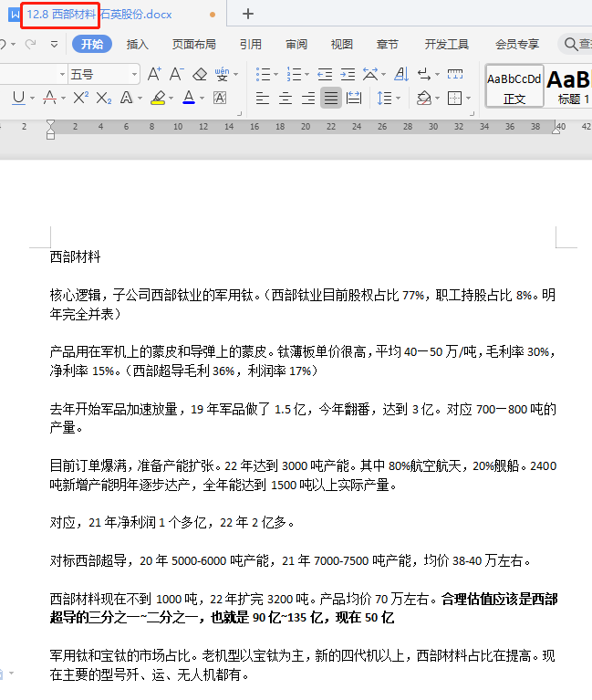Increase font size with A+ icon
Image resolution: width=592 pixels, height=700 pixels.
[154, 74]
